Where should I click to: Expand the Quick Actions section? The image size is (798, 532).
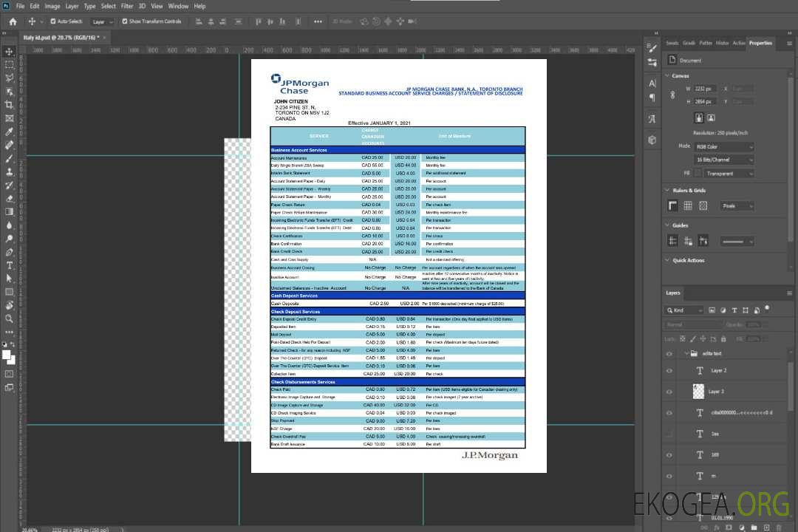[x=668, y=260]
